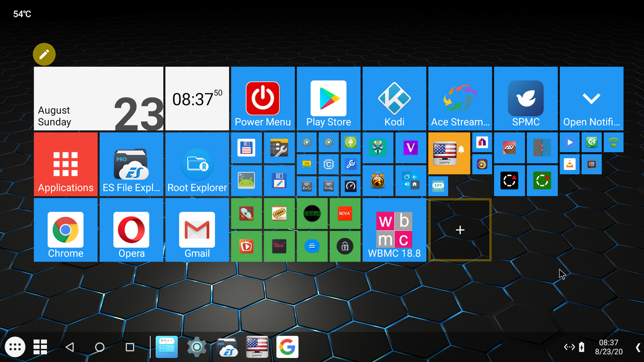Open the Android Wi-Fi signal tile
Screen dimensions: 644x362
click(613, 142)
